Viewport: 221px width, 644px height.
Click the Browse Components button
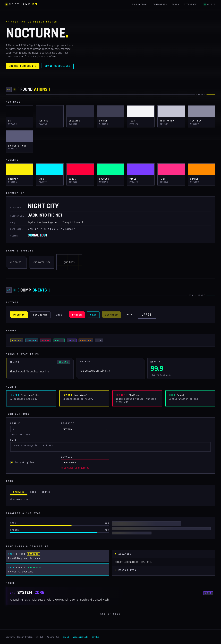point(22,66)
